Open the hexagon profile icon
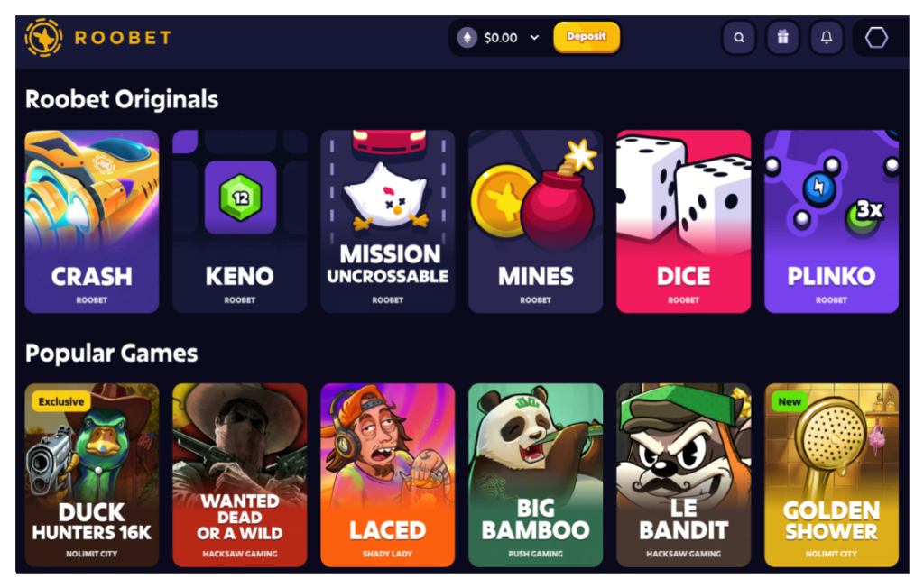Screen dimensions: 924x588 (876, 38)
